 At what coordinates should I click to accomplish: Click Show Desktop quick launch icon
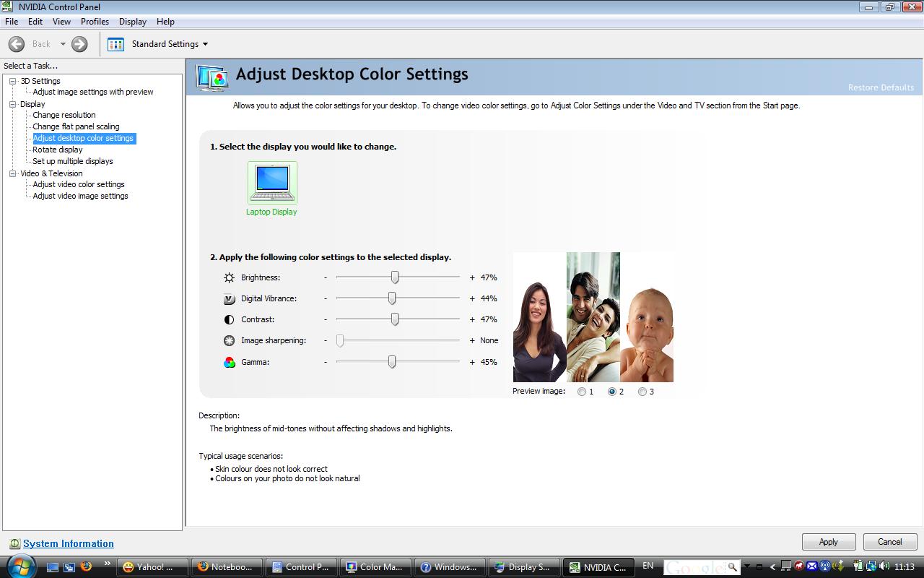pos(52,567)
